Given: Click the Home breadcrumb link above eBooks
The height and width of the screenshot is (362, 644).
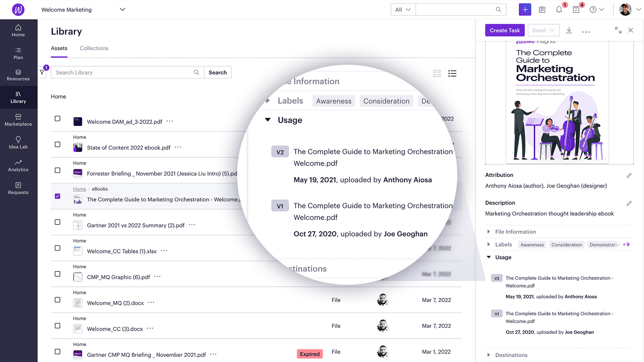Looking at the screenshot, I should 80,189.
